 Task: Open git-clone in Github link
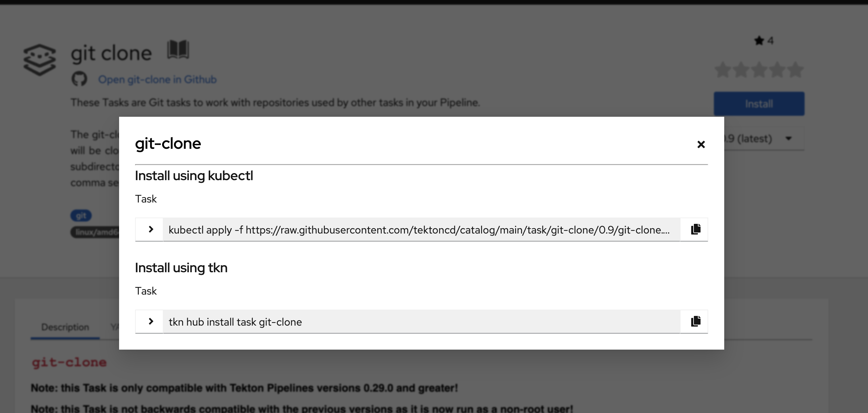tap(157, 79)
